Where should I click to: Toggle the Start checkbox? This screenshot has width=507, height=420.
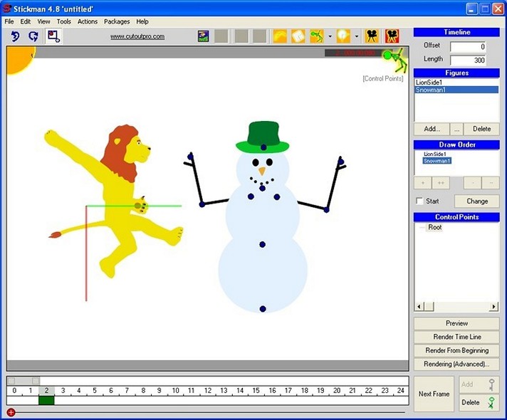pyautogui.click(x=419, y=201)
